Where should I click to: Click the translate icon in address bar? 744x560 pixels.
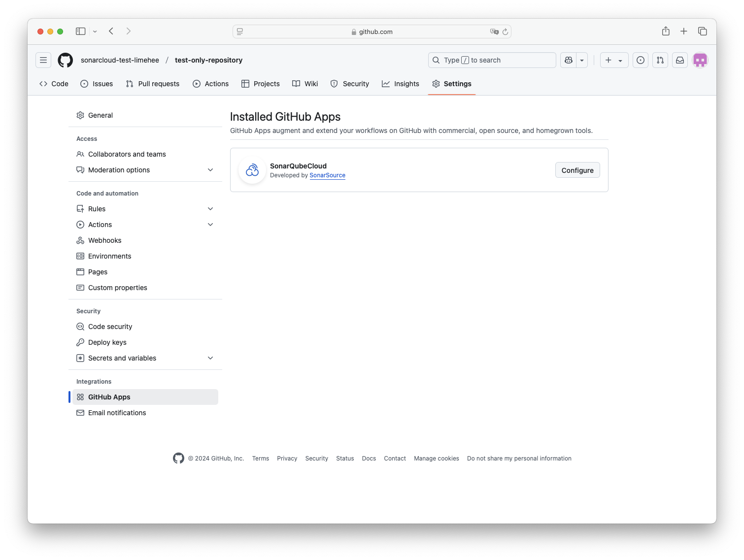click(494, 32)
